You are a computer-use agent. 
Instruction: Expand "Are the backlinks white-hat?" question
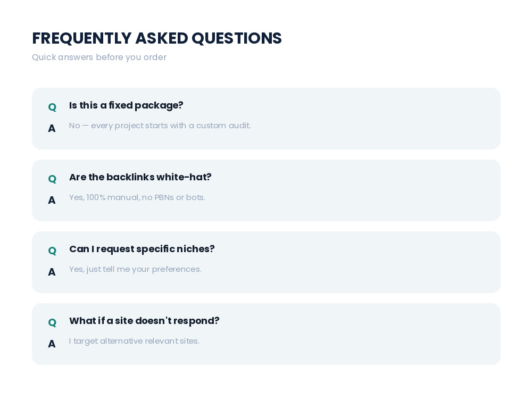click(140, 177)
